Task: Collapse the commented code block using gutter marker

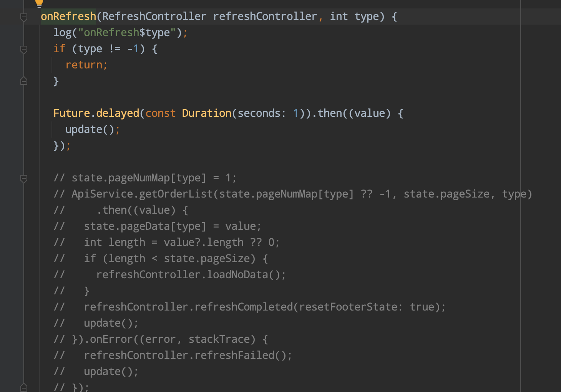Action: pos(23,178)
